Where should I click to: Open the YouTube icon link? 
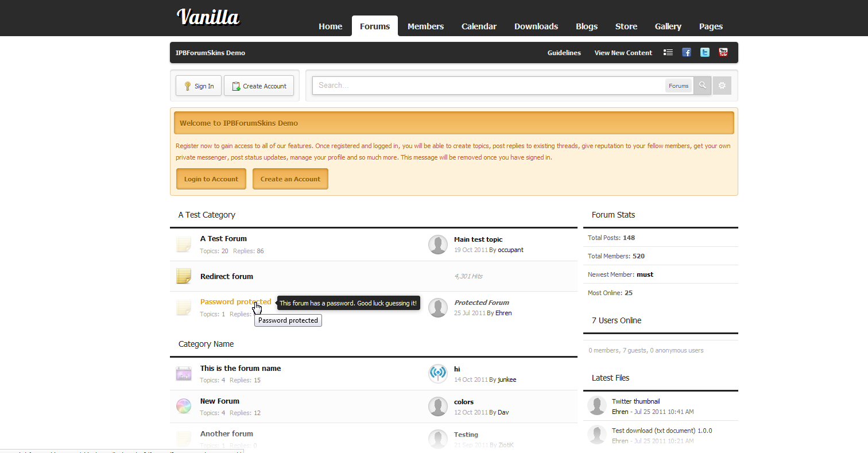click(x=723, y=52)
